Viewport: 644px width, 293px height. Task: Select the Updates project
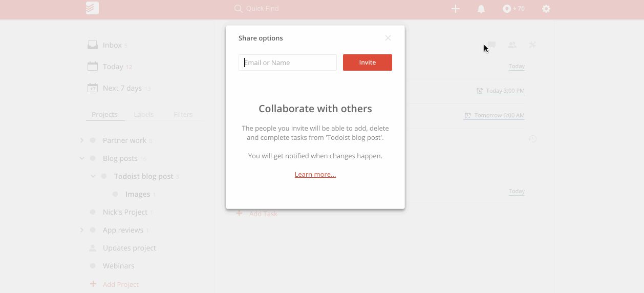click(x=130, y=248)
